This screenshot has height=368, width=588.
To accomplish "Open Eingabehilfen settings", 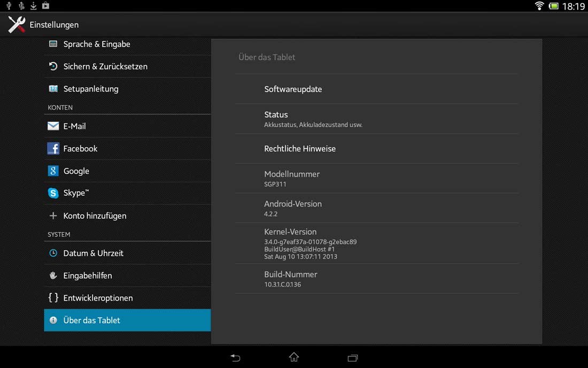I will 128,275.
